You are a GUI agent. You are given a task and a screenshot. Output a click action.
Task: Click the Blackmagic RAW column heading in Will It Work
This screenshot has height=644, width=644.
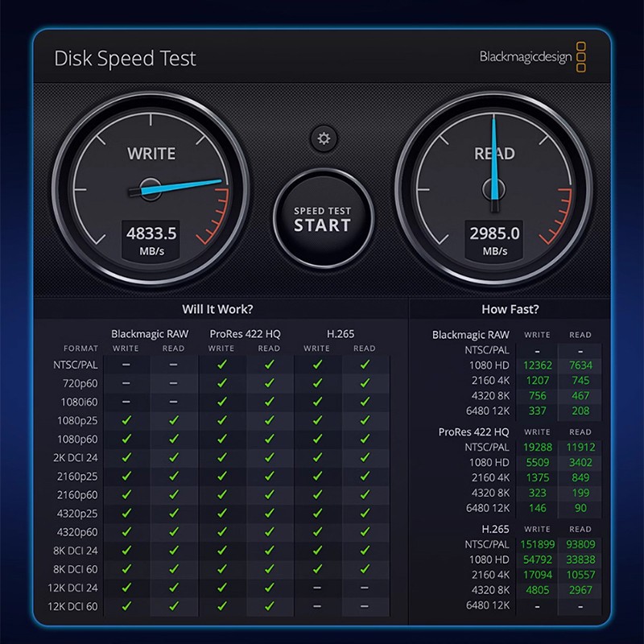(150, 334)
